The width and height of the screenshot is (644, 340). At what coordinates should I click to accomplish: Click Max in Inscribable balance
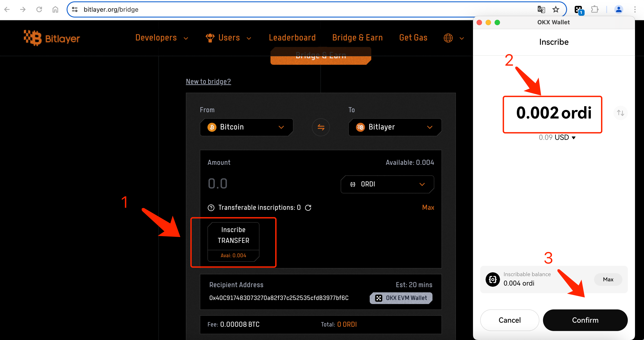tap(608, 279)
